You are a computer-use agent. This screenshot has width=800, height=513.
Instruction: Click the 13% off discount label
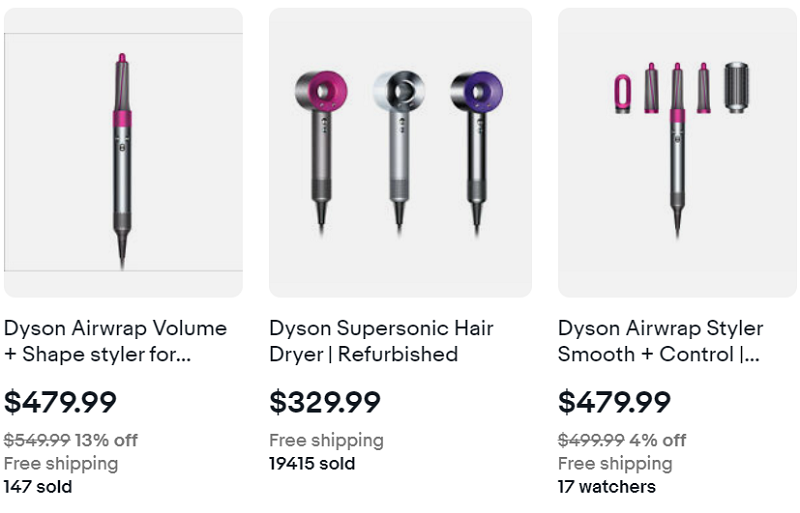[107, 440]
